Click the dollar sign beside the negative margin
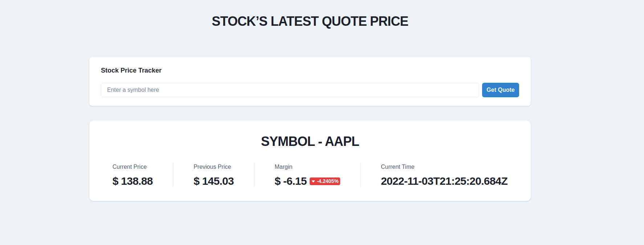644x245 pixels. click(x=278, y=181)
